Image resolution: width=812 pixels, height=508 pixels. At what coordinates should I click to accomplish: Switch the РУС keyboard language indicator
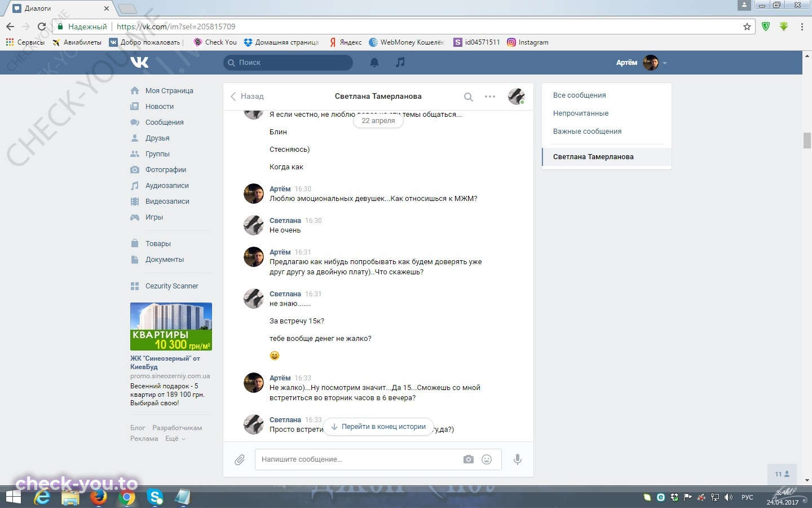(747, 497)
